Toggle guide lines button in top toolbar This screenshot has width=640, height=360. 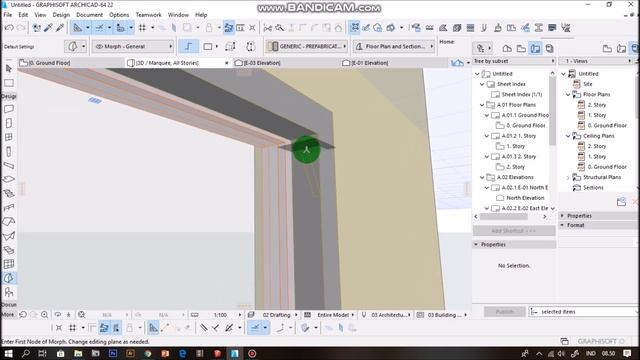[78, 28]
